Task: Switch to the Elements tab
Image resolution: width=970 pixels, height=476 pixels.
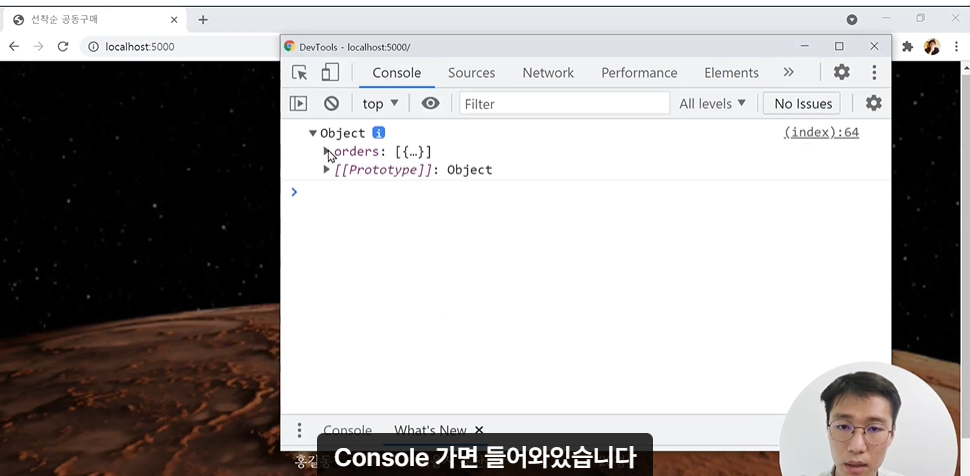Action: (731, 72)
